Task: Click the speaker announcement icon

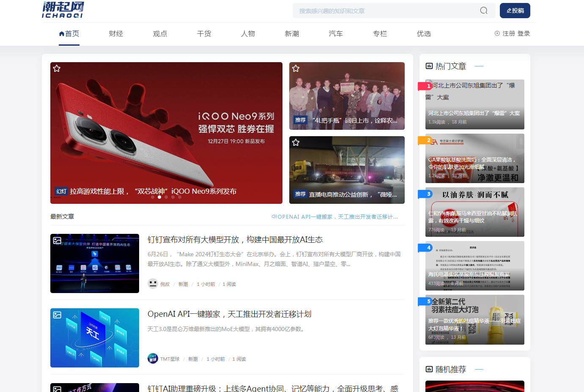Action: tap(274, 217)
